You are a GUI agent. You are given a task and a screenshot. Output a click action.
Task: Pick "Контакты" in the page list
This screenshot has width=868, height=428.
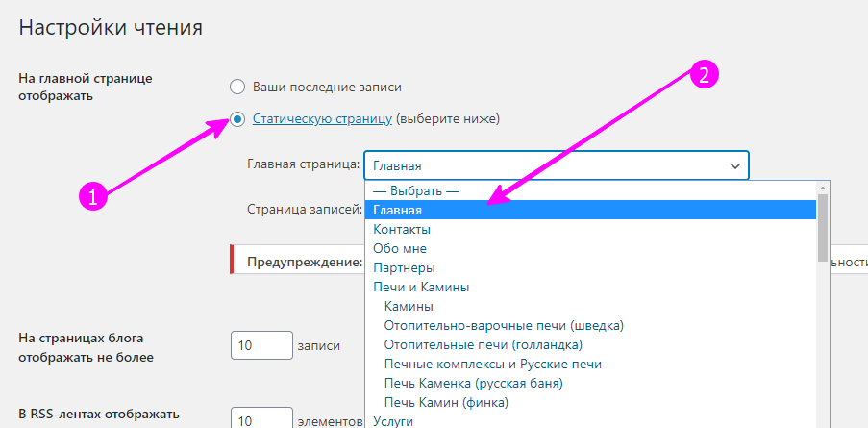point(402,229)
